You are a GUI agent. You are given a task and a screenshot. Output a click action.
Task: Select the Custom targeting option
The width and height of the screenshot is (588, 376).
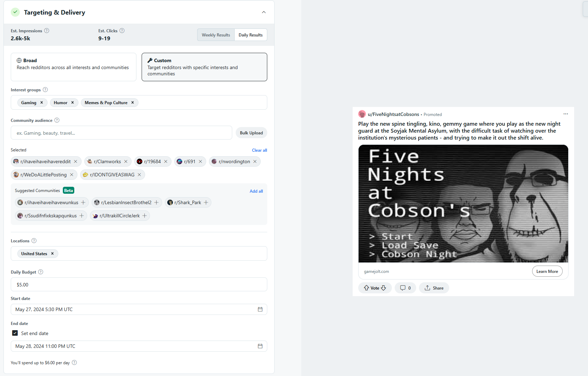click(204, 67)
